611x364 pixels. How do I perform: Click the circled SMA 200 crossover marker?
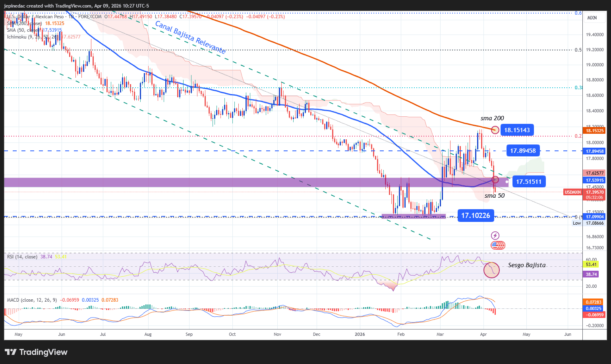[494, 130]
